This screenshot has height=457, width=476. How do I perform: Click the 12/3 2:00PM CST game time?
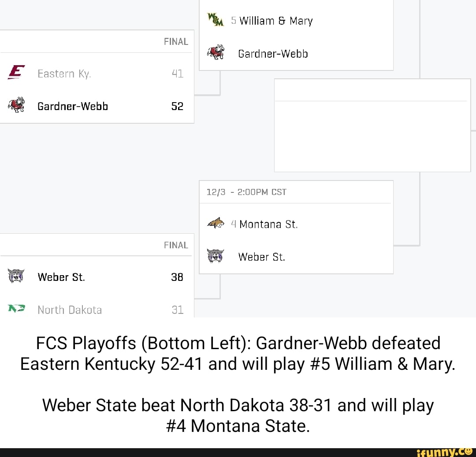tap(245, 192)
